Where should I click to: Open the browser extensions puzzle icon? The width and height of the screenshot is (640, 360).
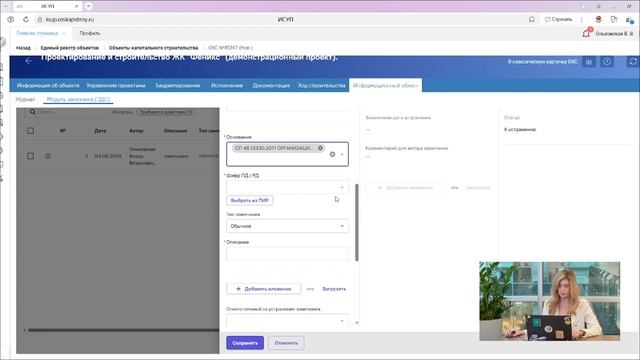[614, 19]
